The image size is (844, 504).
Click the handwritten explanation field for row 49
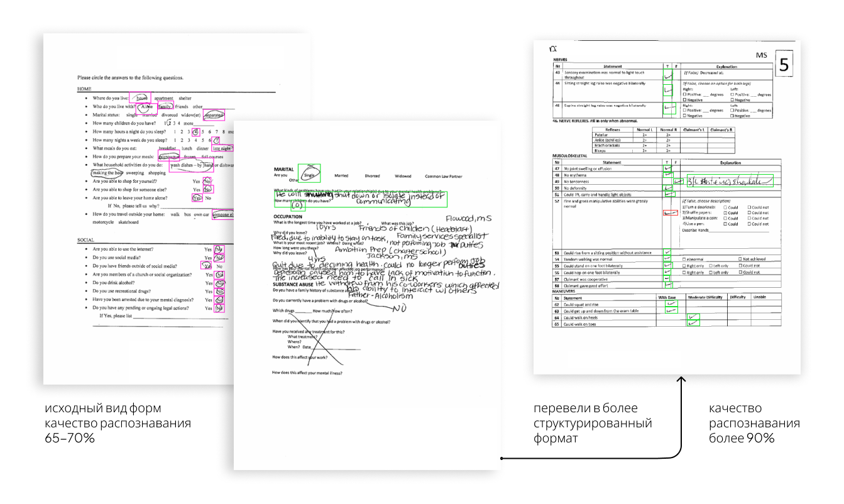coord(728,182)
